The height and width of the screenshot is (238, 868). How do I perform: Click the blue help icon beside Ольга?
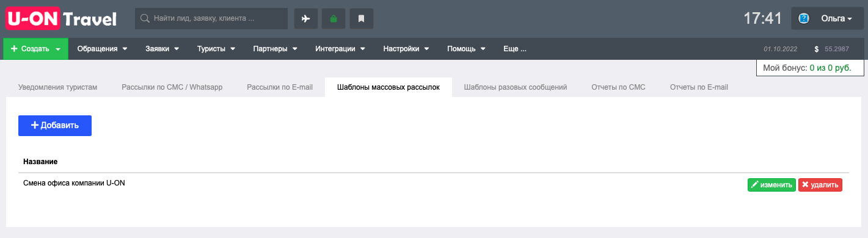pos(804,18)
